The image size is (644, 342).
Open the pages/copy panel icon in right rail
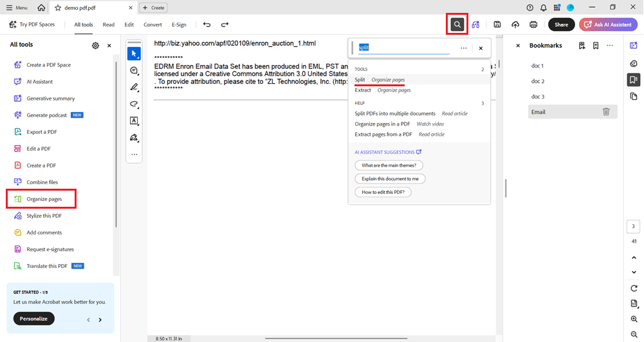[634, 96]
